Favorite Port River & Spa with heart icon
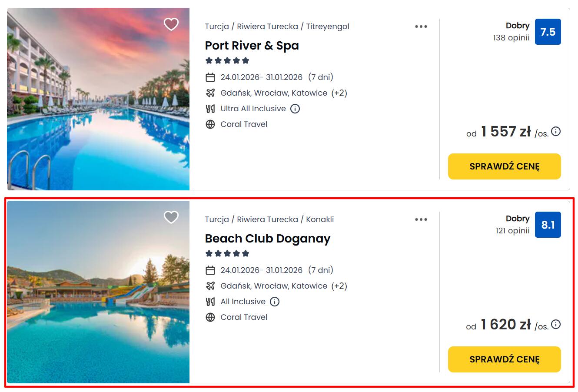The width and height of the screenshot is (578, 392). pyautogui.click(x=171, y=24)
